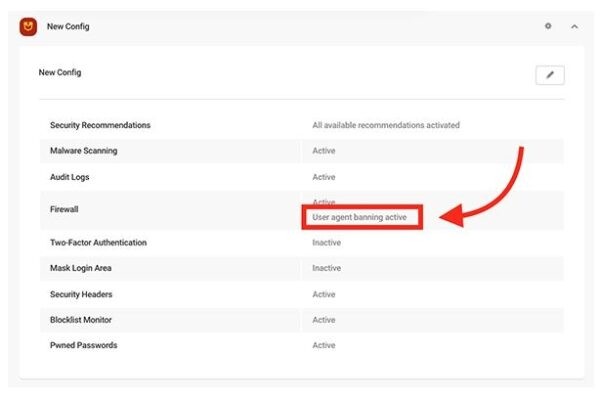Click the Audit Logs row label
Viewport: 600px width, 399px height.
pyautogui.click(x=69, y=177)
